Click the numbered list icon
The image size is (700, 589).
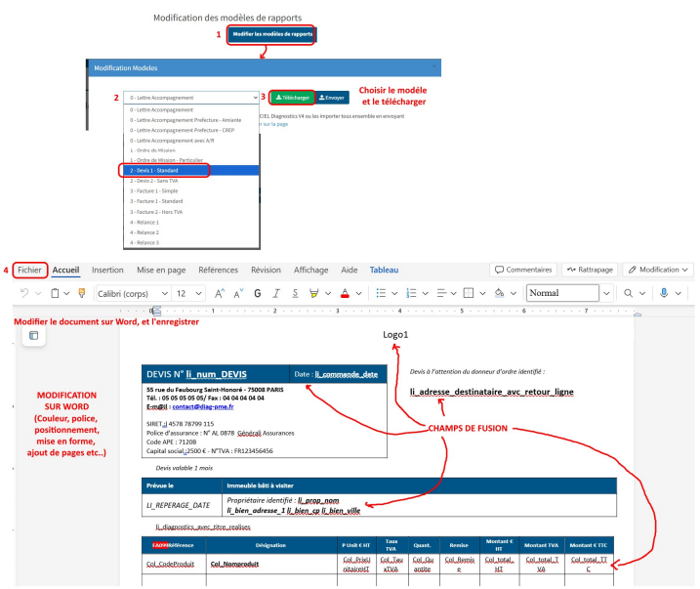[411, 293]
